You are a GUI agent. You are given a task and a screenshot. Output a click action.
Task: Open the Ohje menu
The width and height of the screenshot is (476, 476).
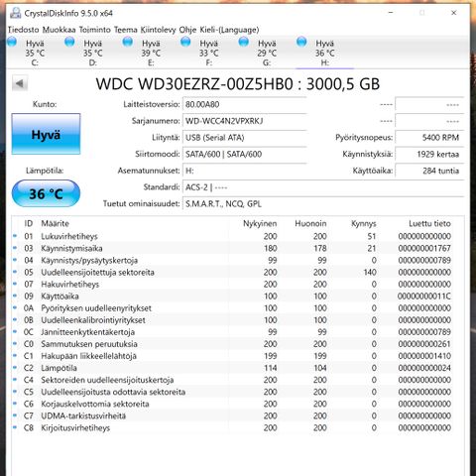pyautogui.click(x=187, y=30)
